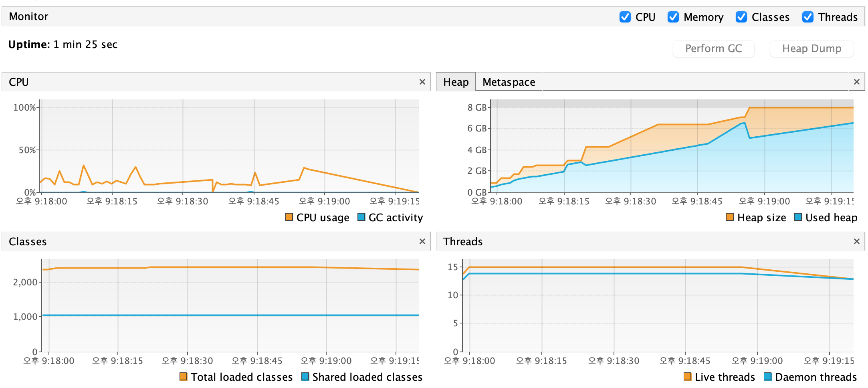Click the Shared loaded classes legend swatch

coord(305,376)
